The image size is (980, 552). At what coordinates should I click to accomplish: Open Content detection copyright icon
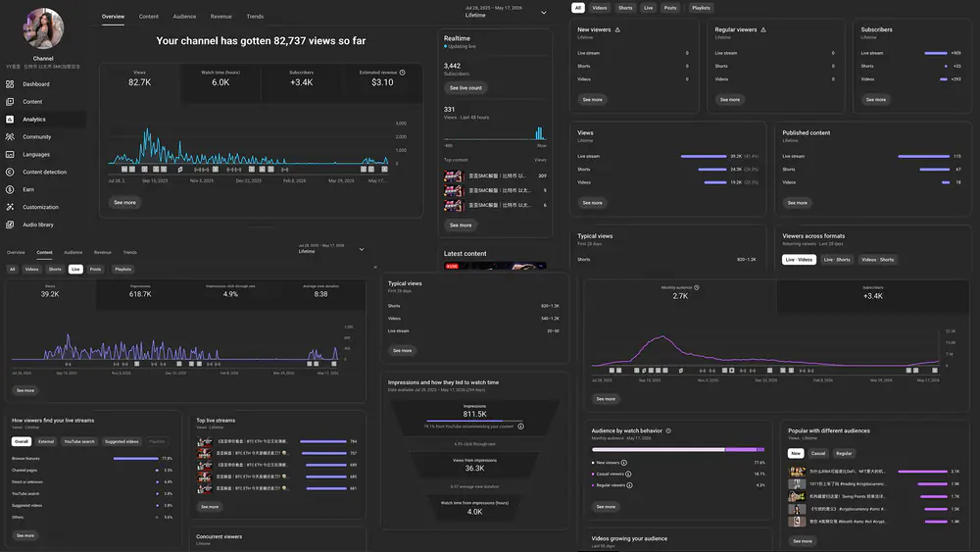click(x=10, y=172)
